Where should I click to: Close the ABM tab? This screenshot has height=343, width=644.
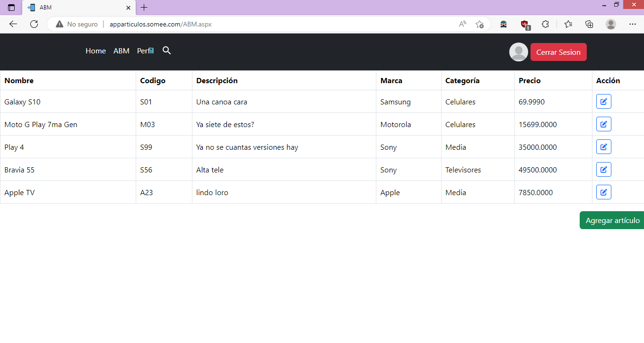pos(128,8)
